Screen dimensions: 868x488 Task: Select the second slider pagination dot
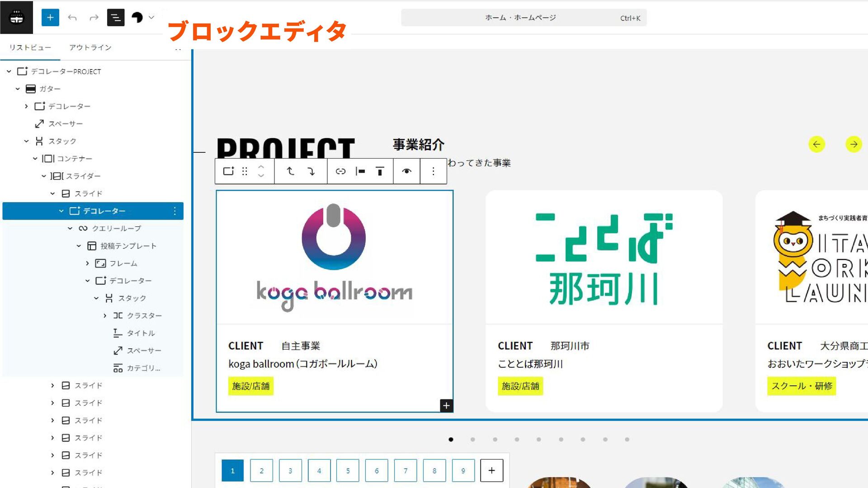472,439
